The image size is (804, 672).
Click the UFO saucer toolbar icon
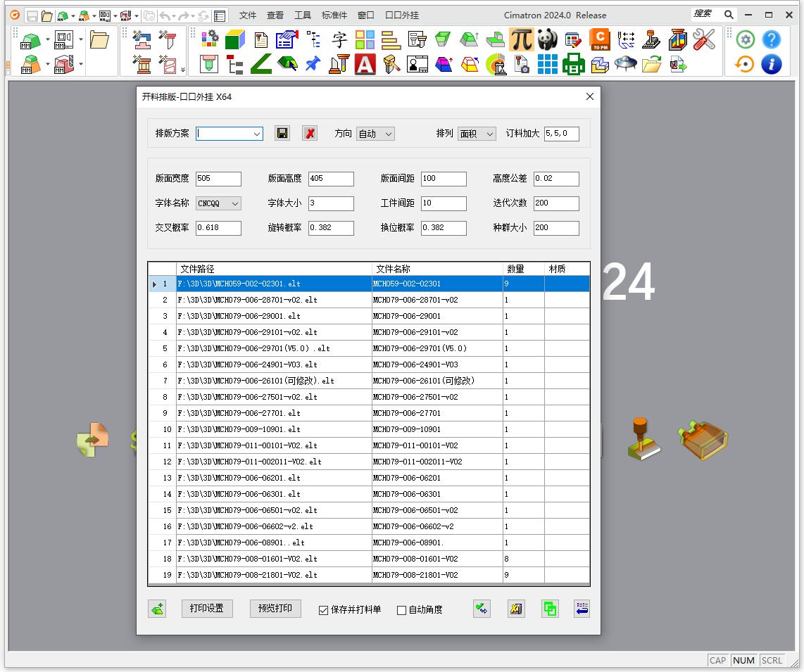[625, 65]
